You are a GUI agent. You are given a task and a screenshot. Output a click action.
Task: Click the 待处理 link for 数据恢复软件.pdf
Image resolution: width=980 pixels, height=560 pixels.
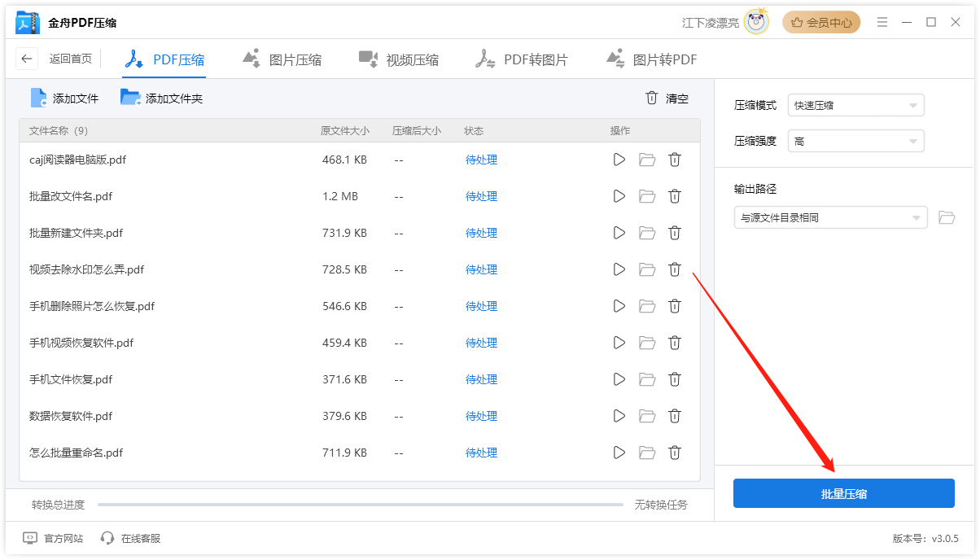(x=481, y=416)
